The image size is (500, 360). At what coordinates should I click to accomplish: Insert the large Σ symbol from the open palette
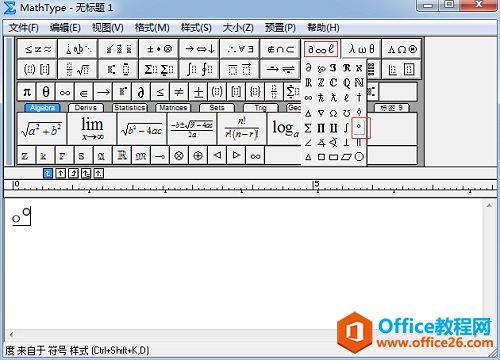(x=308, y=128)
